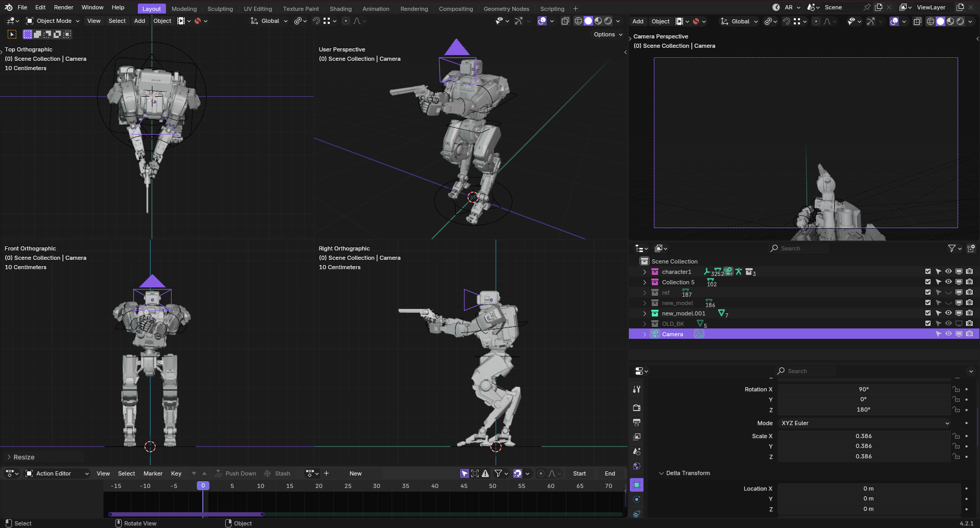Screen dimensions: 980x528
Task: Select the Scene properties tab
Action: coord(637,450)
